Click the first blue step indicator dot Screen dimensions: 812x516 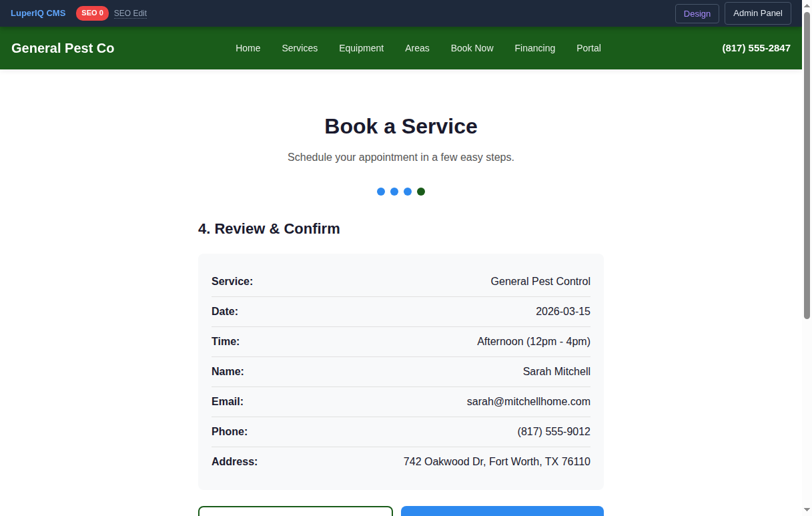(381, 191)
